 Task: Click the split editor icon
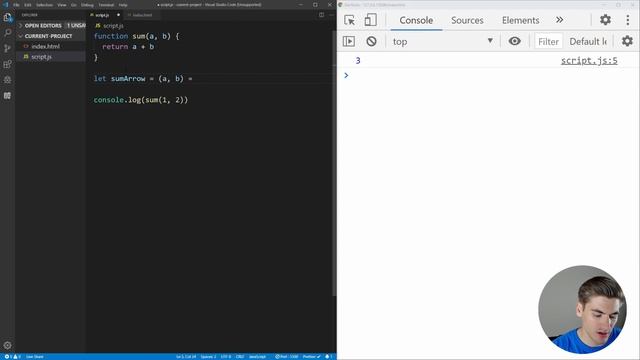322,15
